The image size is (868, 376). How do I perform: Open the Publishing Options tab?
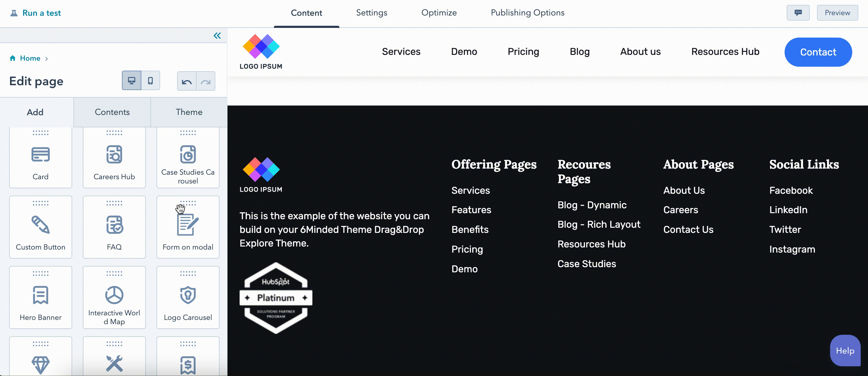[527, 13]
